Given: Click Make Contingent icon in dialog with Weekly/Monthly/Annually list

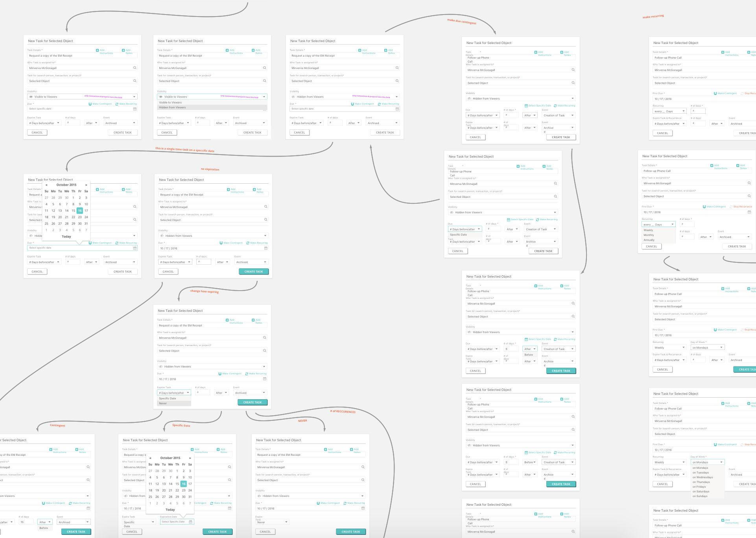Looking at the screenshot, I should click(704, 207).
